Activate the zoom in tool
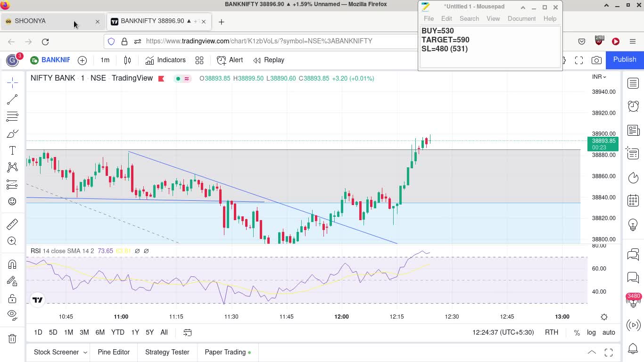The width and height of the screenshot is (644, 362). 12,241
